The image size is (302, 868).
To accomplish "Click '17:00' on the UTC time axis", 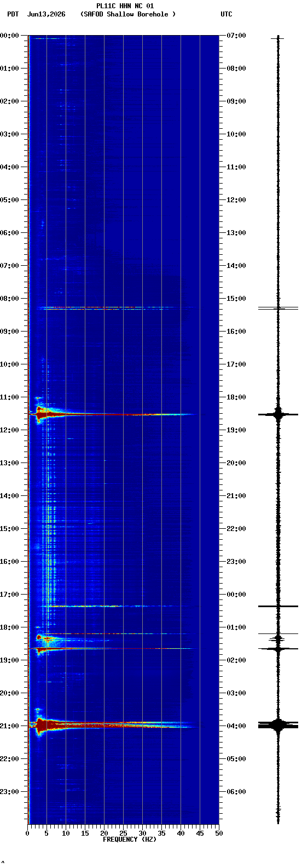I will coord(236,364).
